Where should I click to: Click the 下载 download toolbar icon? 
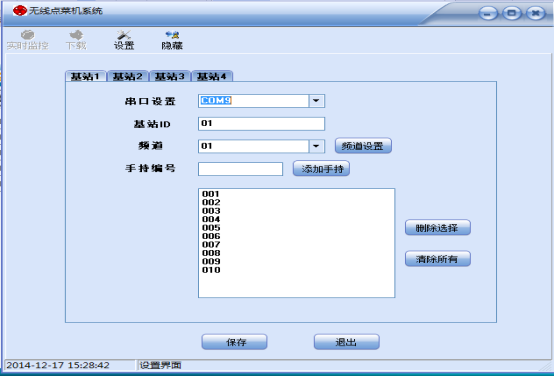click(x=76, y=40)
